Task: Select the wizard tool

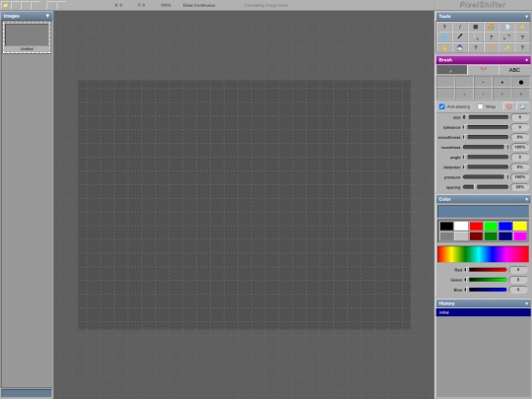Action: click(460, 47)
